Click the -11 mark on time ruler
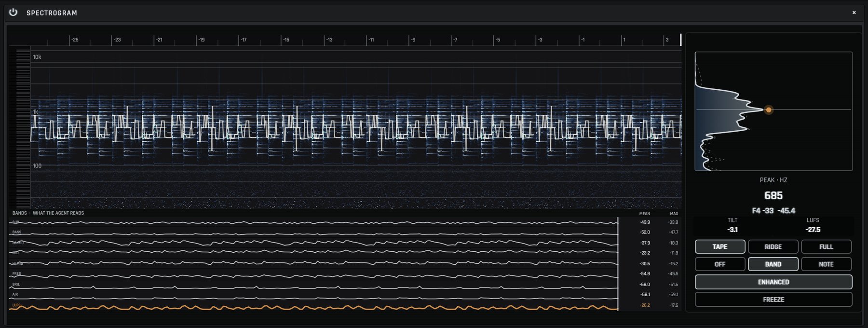 click(371, 40)
